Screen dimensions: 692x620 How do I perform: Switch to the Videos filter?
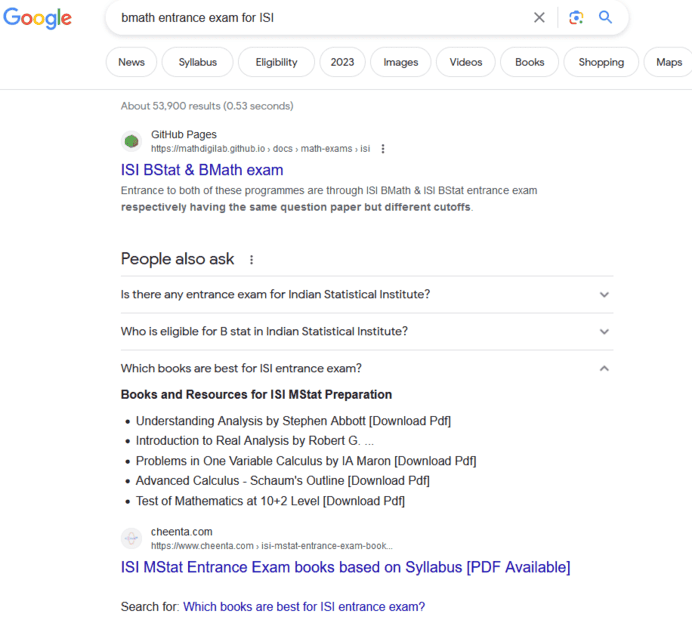(466, 62)
